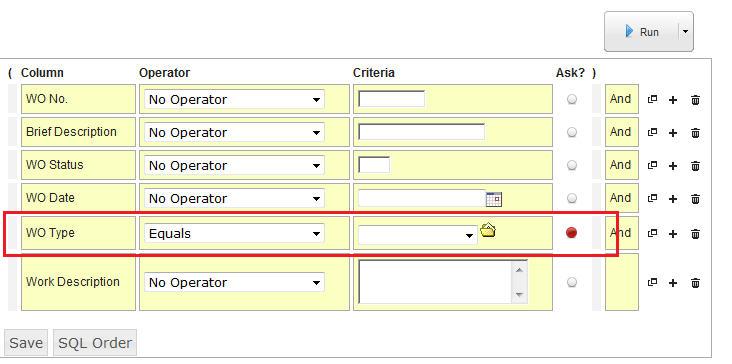Delete the WO Status row
The width and height of the screenshot is (732, 364).
click(x=695, y=166)
